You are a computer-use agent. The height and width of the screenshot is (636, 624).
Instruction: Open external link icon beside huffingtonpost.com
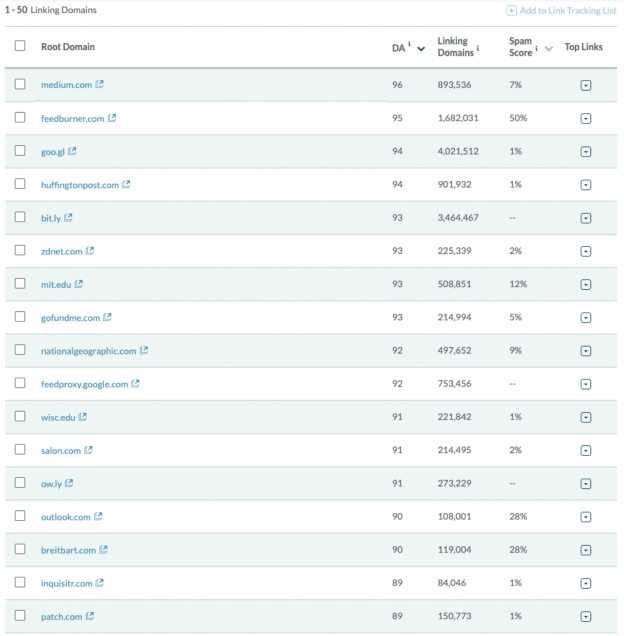[126, 184]
